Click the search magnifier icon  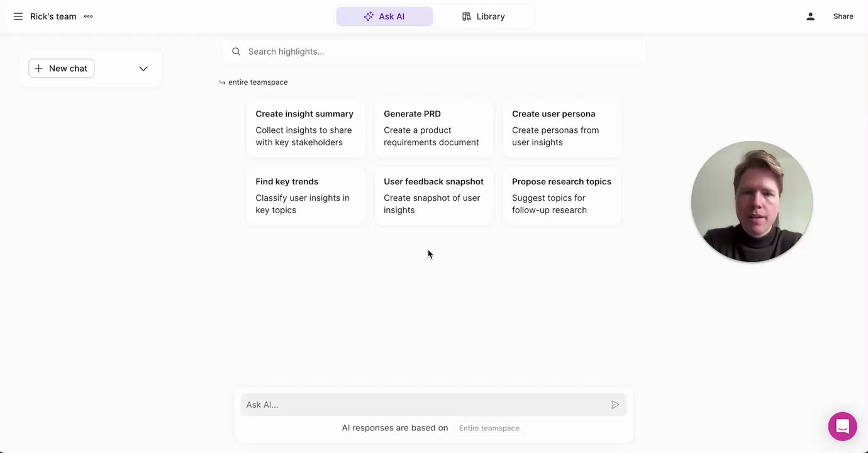click(x=236, y=52)
